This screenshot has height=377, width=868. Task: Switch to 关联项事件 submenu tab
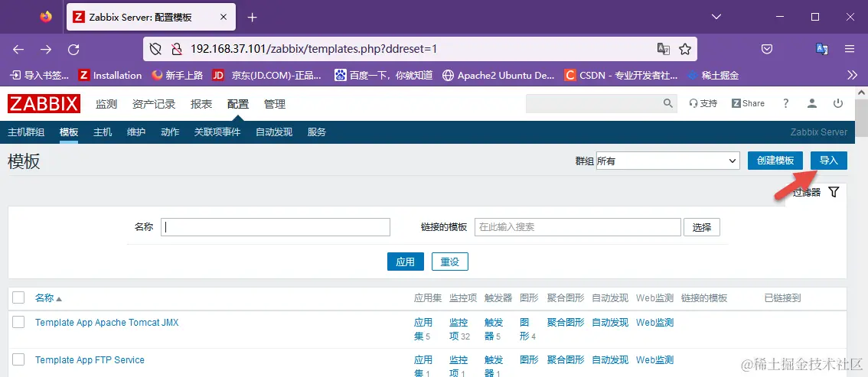pyautogui.click(x=217, y=132)
